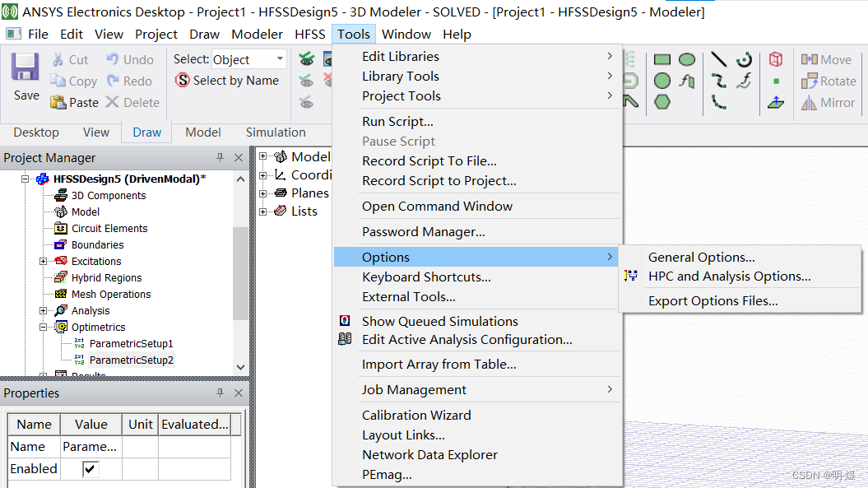
Task: Click the Select by Name icon
Action: [182, 81]
